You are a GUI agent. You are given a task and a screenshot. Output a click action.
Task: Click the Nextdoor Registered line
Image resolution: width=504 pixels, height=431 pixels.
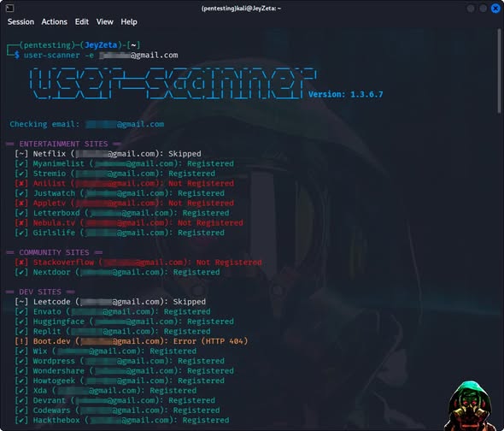(117, 272)
